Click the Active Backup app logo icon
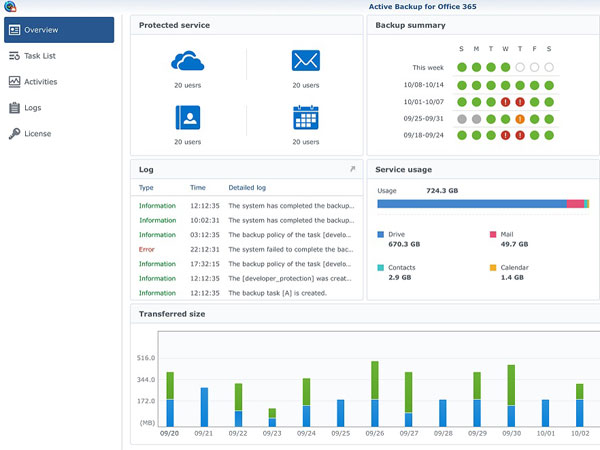 click(10, 6)
